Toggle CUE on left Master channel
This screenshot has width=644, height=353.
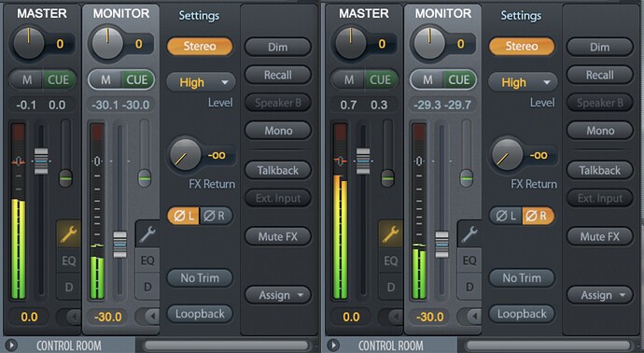coord(59,79)
